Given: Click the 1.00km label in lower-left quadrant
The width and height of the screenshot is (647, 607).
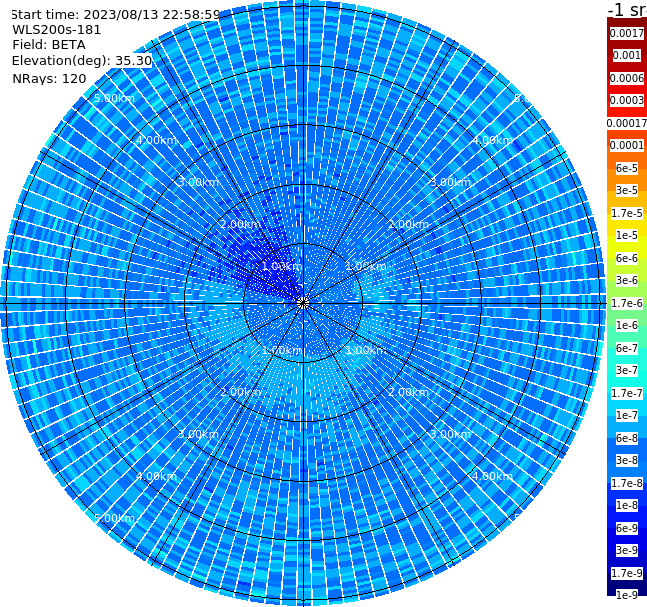Looking at the screenshot, I should 282,350.
